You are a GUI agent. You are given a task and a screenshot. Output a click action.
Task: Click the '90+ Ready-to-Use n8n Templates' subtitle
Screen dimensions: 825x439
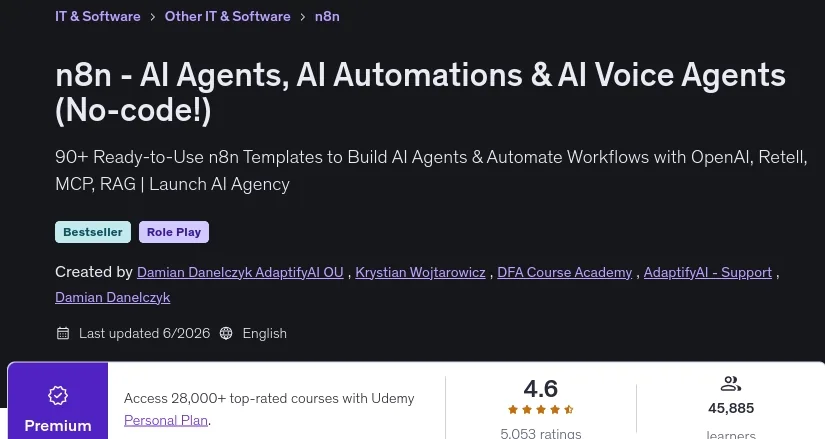pyautogui.click(x=431, y=171)
